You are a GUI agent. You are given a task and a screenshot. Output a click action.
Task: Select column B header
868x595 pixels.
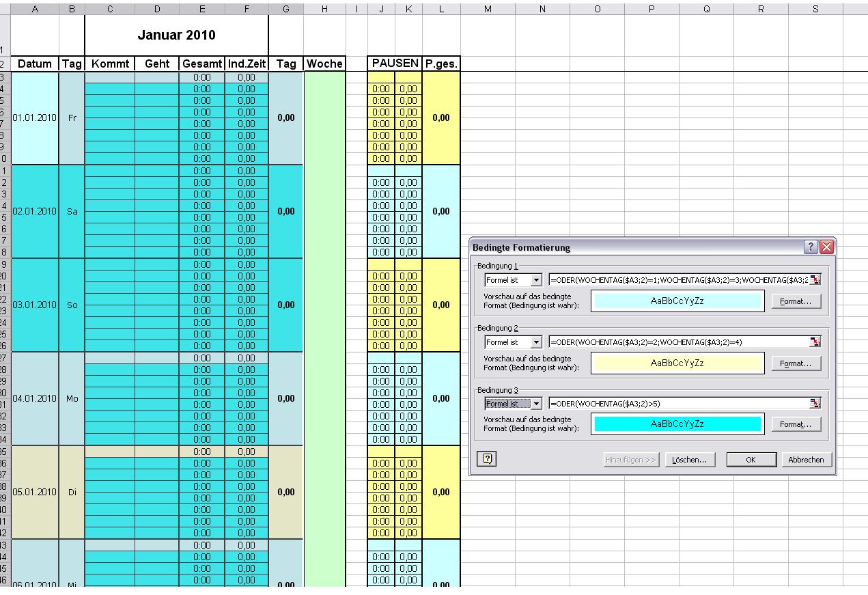pos(72,8)
